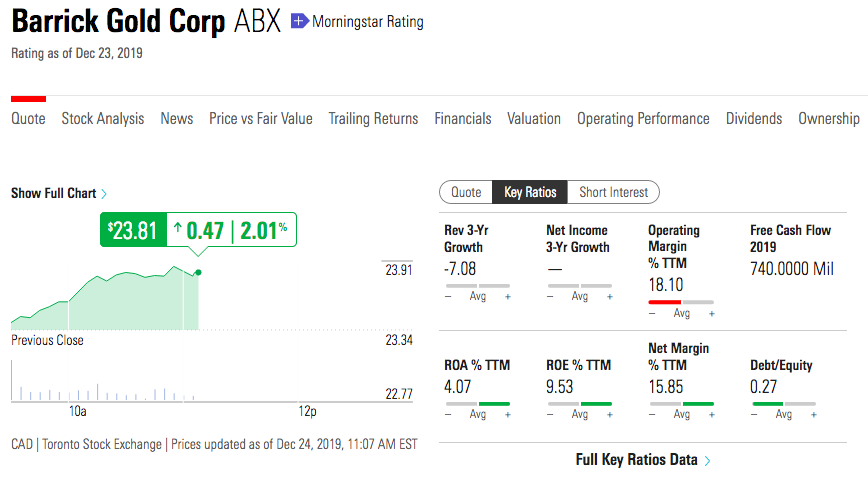
Task: Click the volume bars below price chart
Action: [100, 394]
